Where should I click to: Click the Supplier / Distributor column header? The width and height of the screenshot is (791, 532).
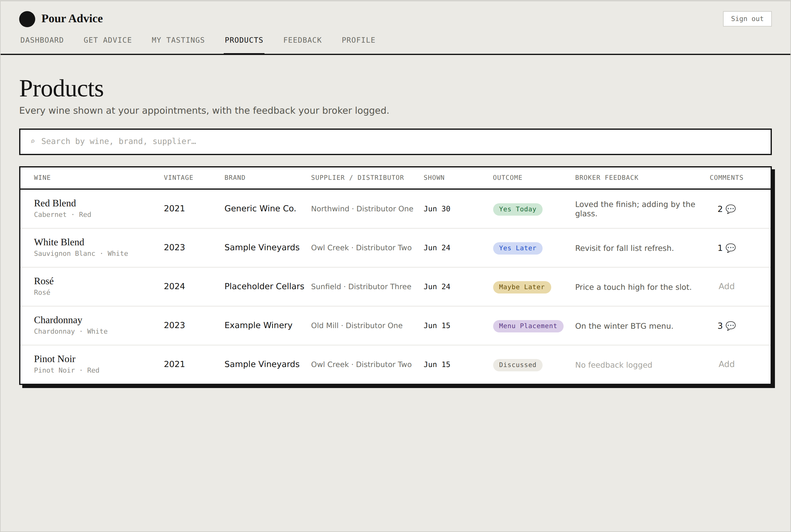(357, 177)
